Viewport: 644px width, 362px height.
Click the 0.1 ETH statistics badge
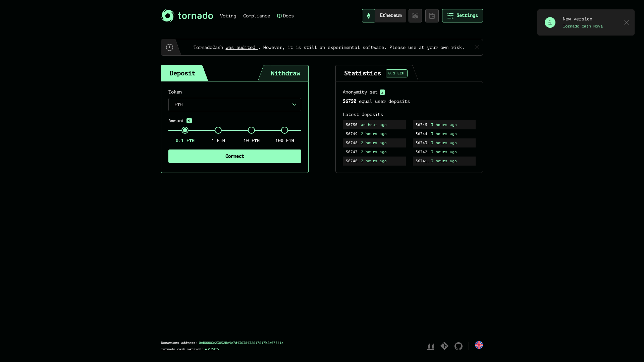396,73
